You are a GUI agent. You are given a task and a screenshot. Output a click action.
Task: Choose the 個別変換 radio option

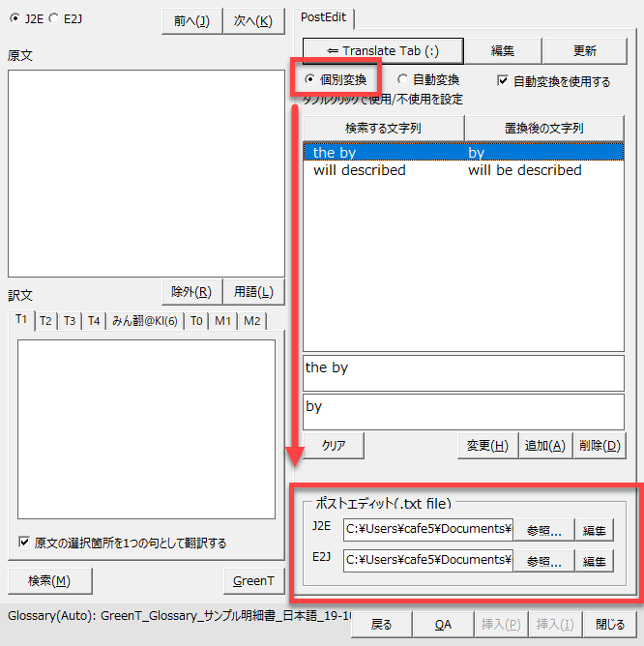coord(310,79)
